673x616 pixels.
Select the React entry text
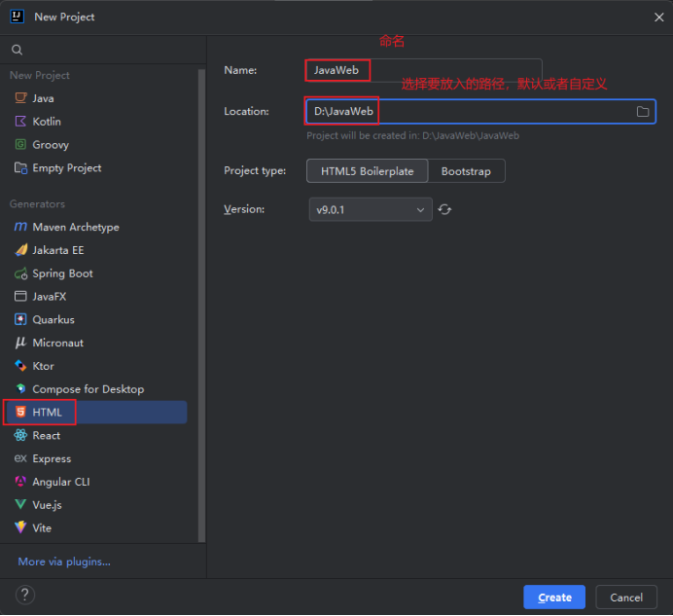click(47, 436)
